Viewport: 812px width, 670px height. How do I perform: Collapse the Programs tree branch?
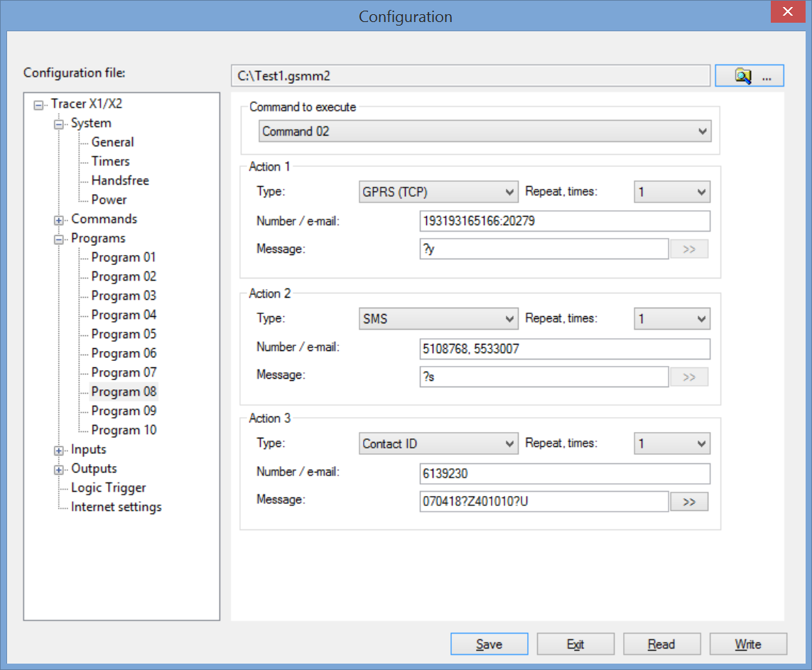[x=58, y=239]
